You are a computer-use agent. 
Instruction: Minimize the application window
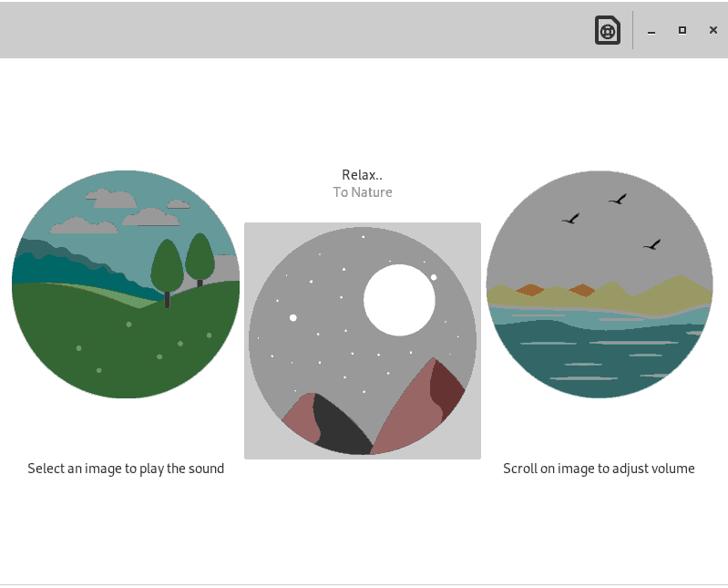pyautogui.click(x=651, y=31)
